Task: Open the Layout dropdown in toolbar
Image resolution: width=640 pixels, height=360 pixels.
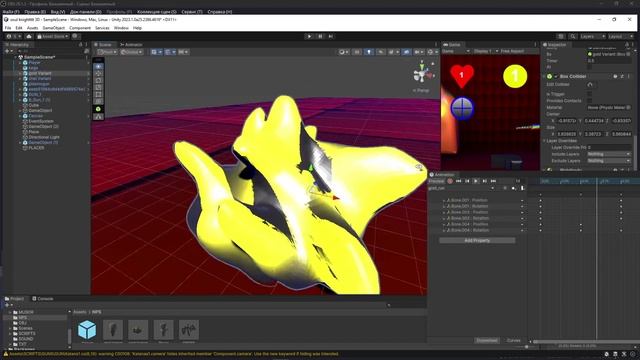Action: [620, 36]
